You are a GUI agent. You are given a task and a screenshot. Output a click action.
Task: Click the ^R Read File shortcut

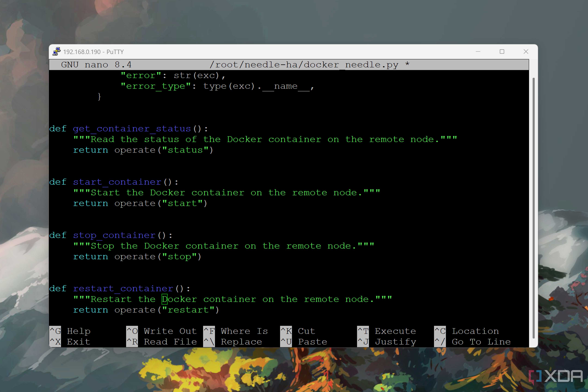click(x=162, y=342)
